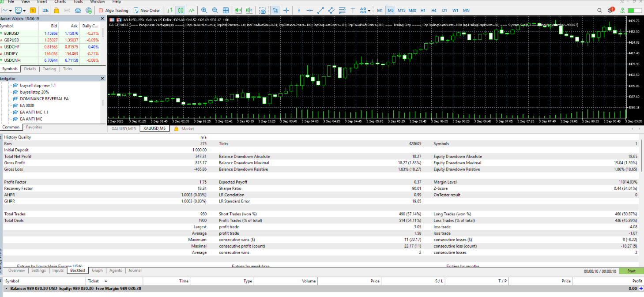Toggle the tile windows grid view
The width and height of the screenshot is (644, 297).
(x=226, y=10)
